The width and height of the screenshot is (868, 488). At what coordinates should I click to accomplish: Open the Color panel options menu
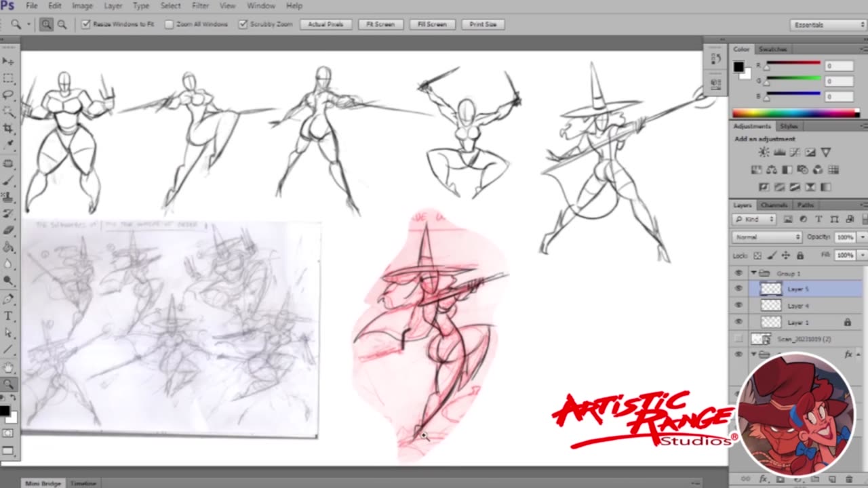863,49
